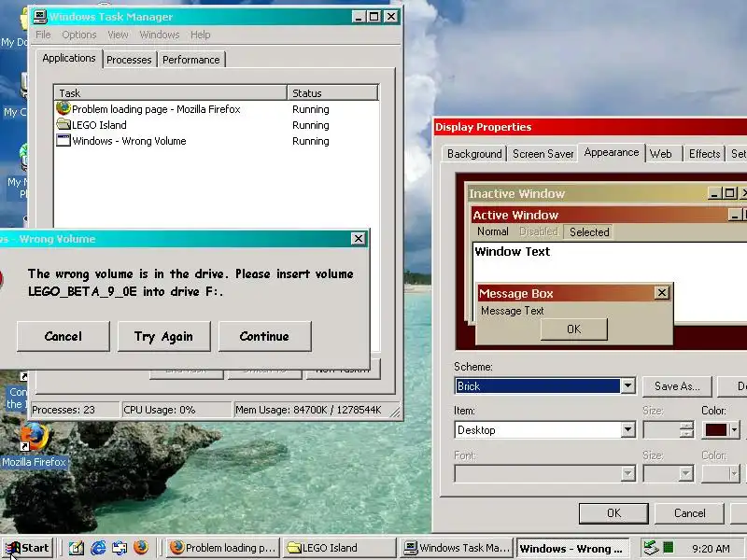Open the File menu in Task Manager

(43, 35)
